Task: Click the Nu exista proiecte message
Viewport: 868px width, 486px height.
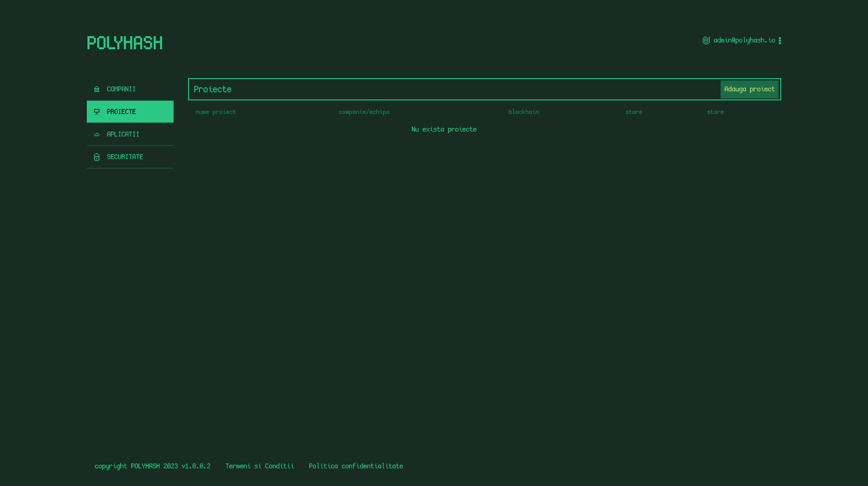Action: [444, 129]
